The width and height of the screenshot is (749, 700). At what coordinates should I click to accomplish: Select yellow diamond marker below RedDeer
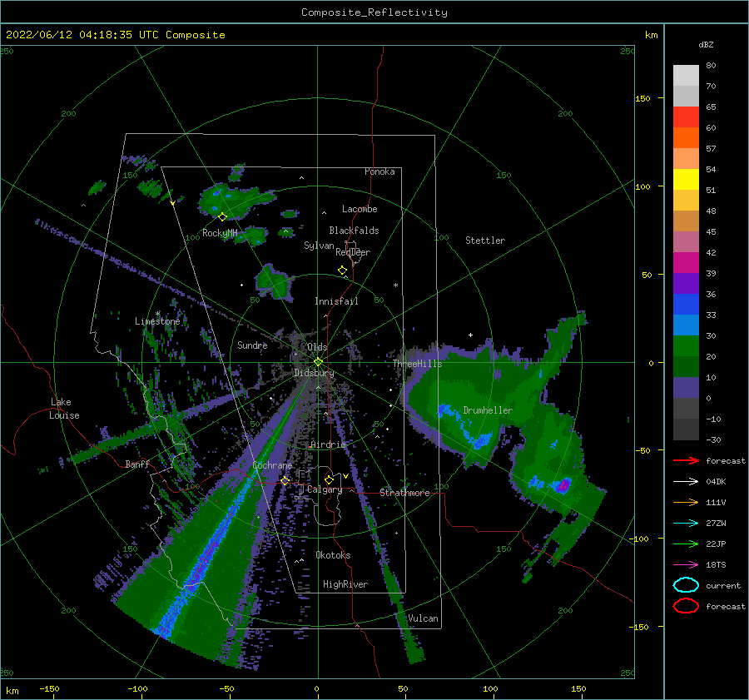342,271
